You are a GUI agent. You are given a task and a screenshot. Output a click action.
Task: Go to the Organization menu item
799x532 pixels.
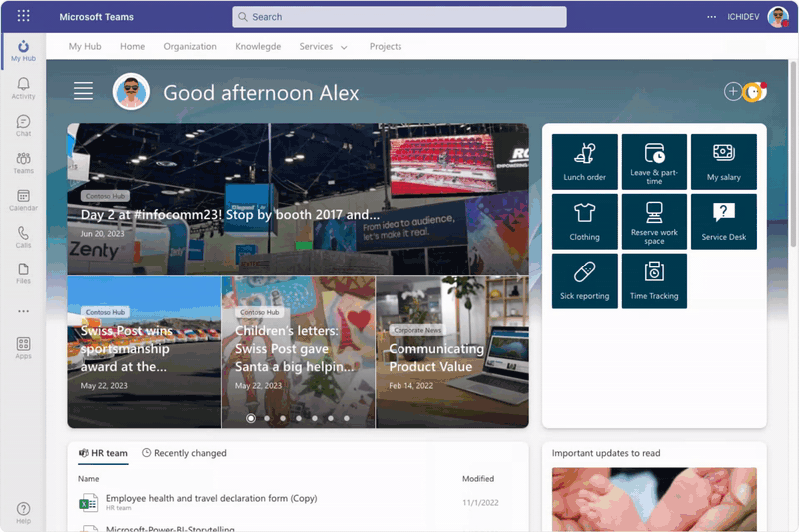[190, 46]
